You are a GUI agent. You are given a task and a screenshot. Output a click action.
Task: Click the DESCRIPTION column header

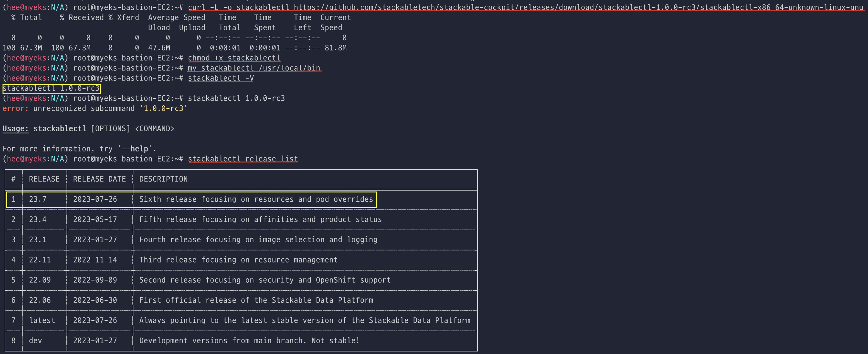click(163, 179)
